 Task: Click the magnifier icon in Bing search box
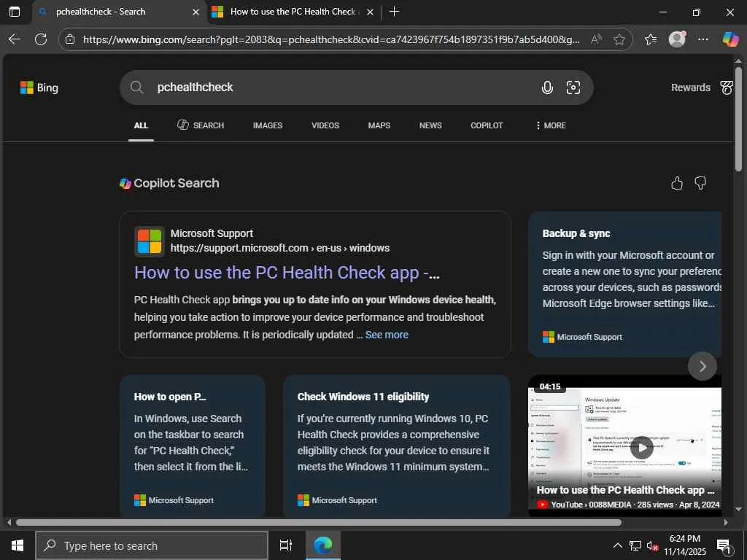coord(136,87)
